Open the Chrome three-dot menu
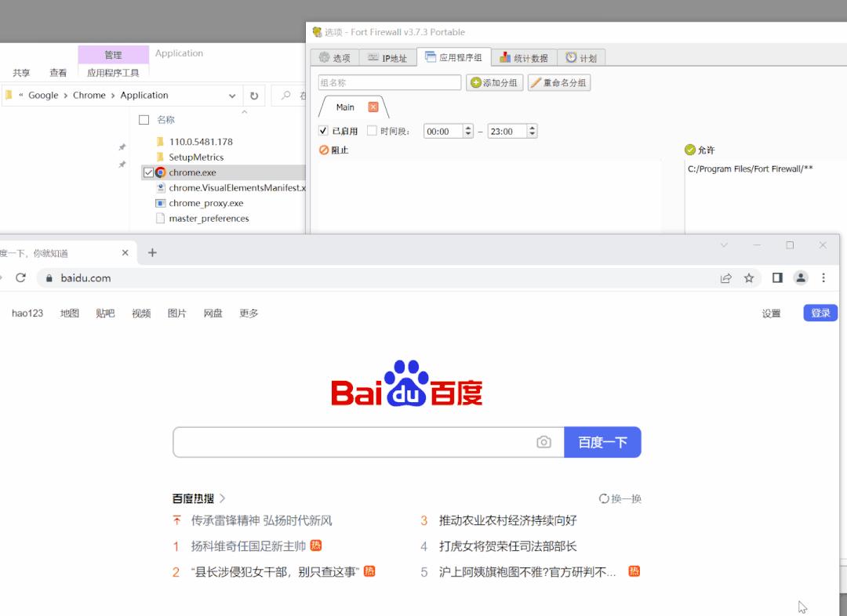This screenshot has width=847, height=616. point(823,277)
